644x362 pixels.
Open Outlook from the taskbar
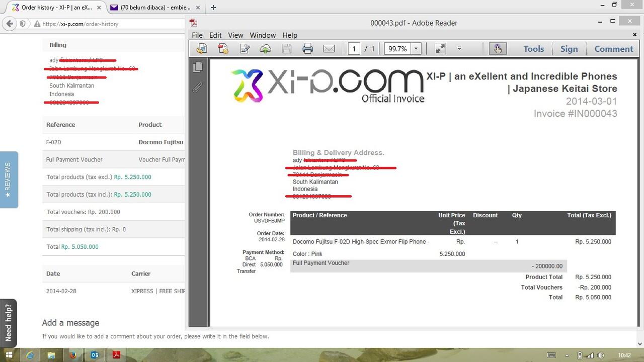[x=95, y=355]
